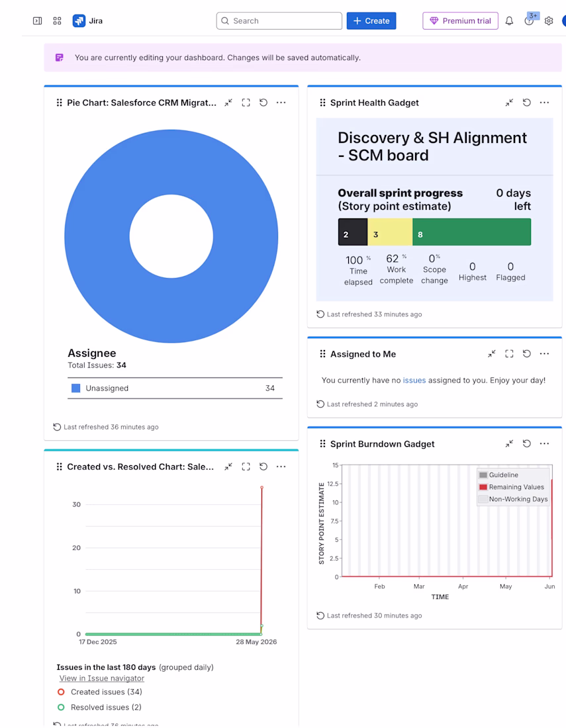Screen dimensions: 566x728
Task: Open the Created vs. Resolved Chart options menu
Action: coord(281,467)
